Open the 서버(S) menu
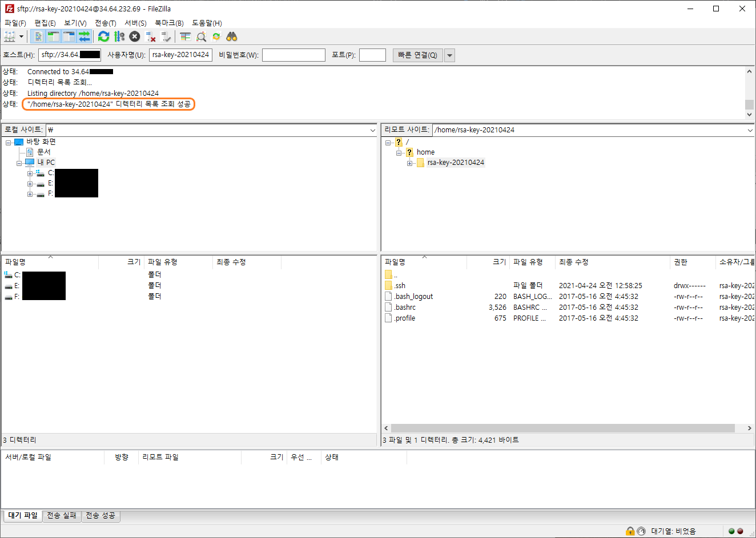Image resolution: width=756 pixels, height=538 pixels. (136, 23)
